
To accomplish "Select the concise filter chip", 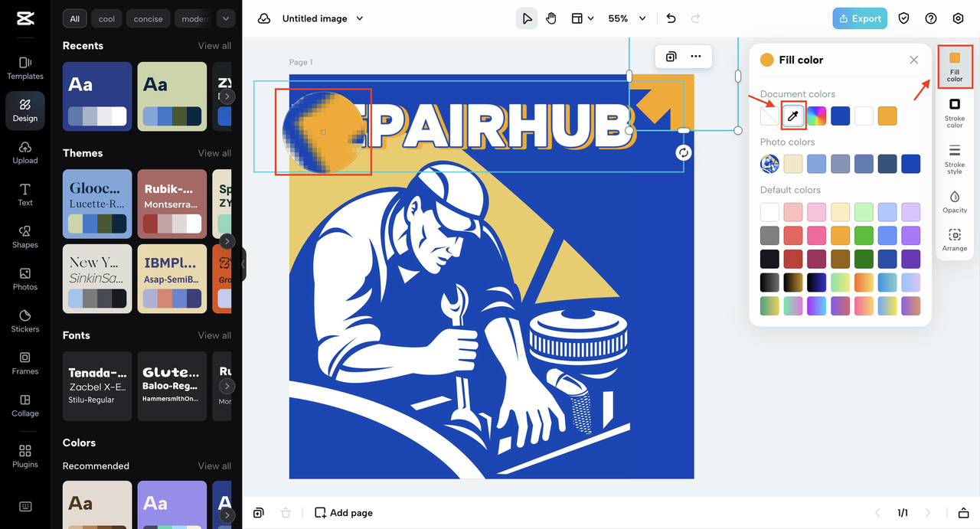I will [149, 18].
